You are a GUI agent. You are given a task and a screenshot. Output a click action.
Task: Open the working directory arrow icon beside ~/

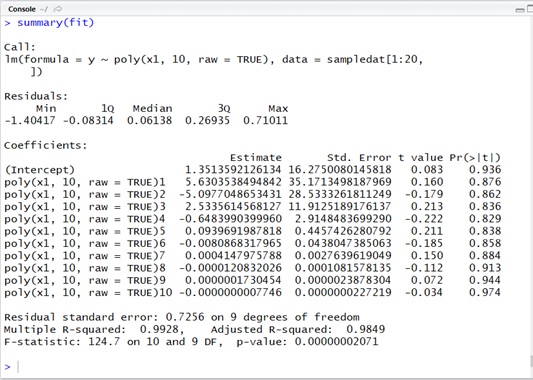58,9
